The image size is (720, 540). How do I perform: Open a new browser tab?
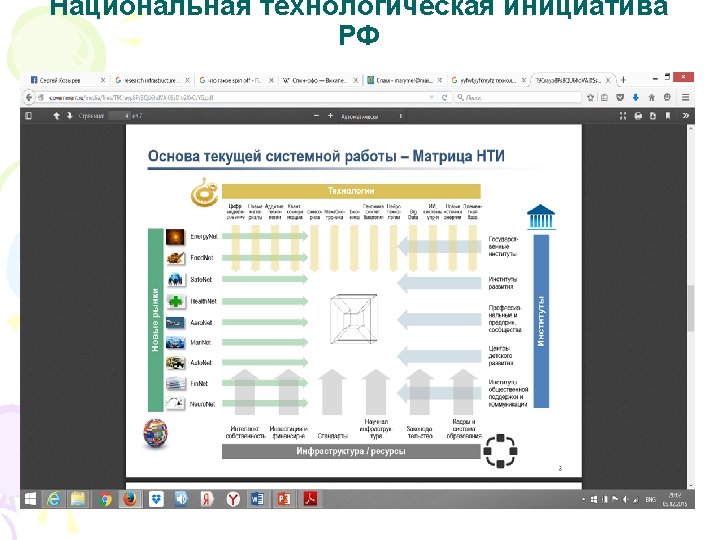click(623, 80)
